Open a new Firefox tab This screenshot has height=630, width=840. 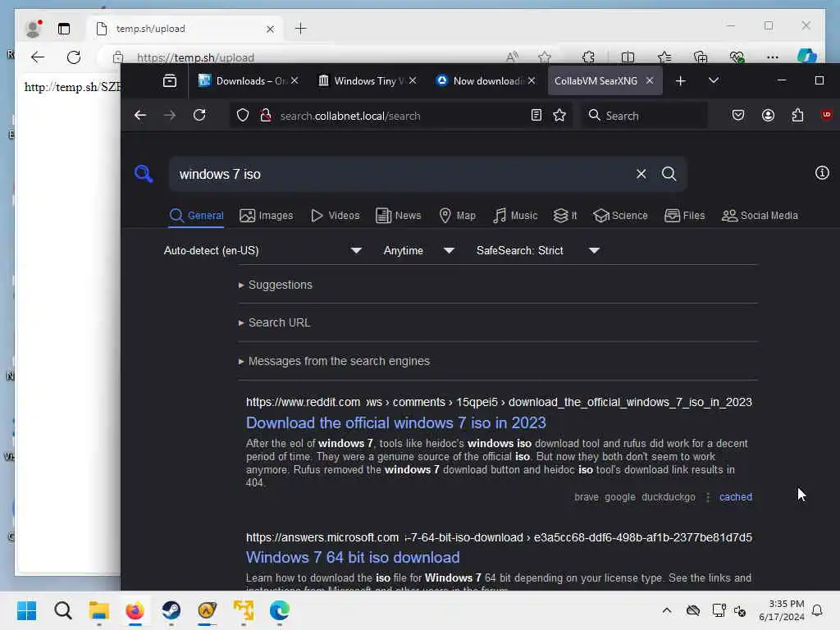click(680, 81)
